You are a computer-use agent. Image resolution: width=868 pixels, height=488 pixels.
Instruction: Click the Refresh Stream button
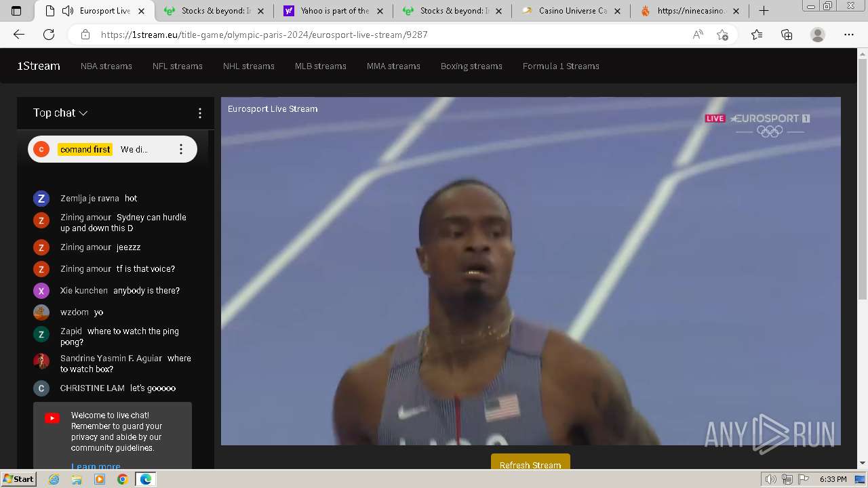pyautogui.click(x=530, y=462)
